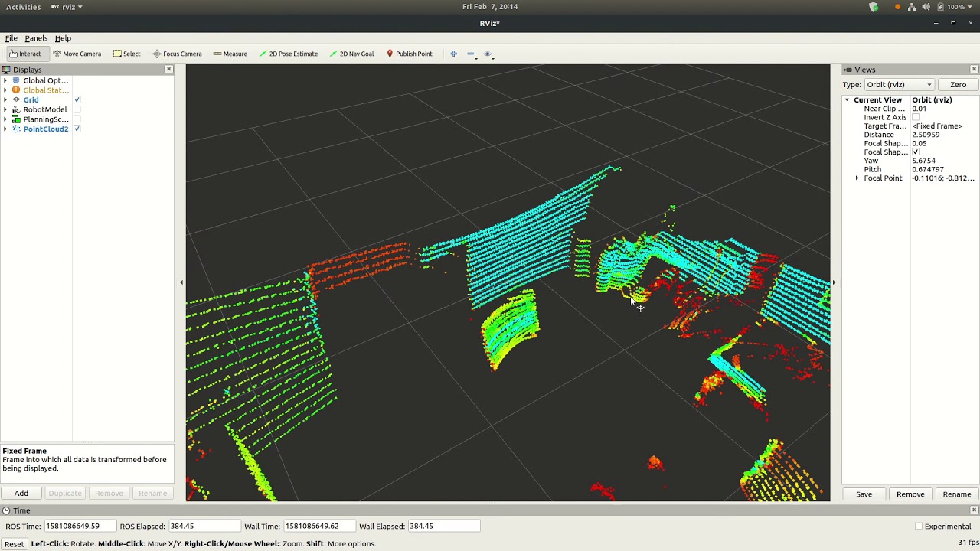Disable the Grid display checkbox
Image resolution: width=980 pixels, height=551 pixels.
77,100
